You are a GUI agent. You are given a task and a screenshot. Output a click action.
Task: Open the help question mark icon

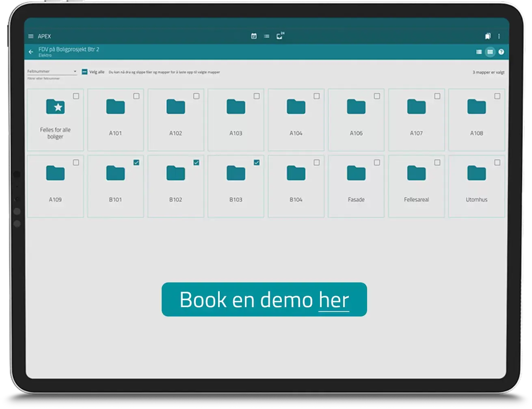click(x=501, y=52)
